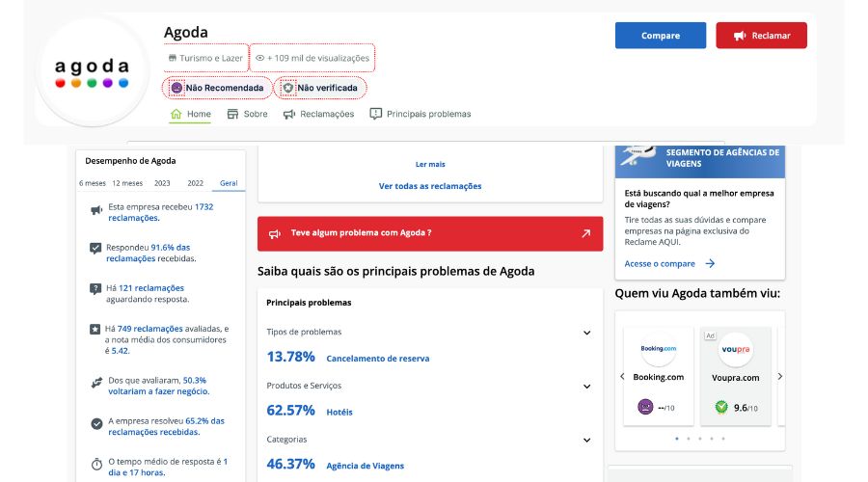Open the 1732 reclamações link
This screenshot has width=868, height=482.
[160, 212]
